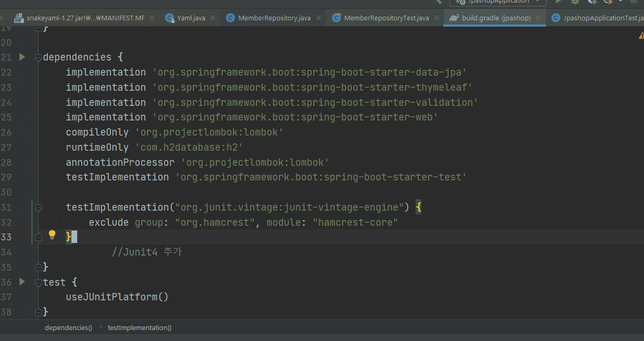
Task: Run the test block via gutter arrow
Action: click(22, 282)
